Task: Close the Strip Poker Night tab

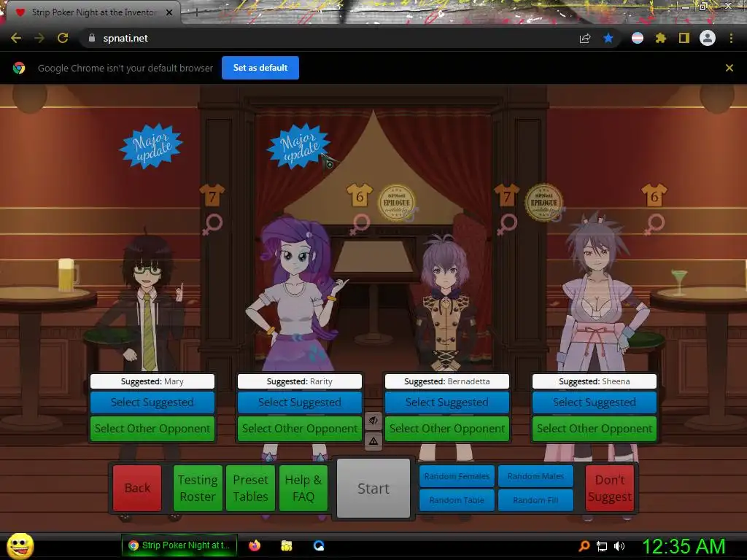Action: pyautogui.click(x=169, y=12)
